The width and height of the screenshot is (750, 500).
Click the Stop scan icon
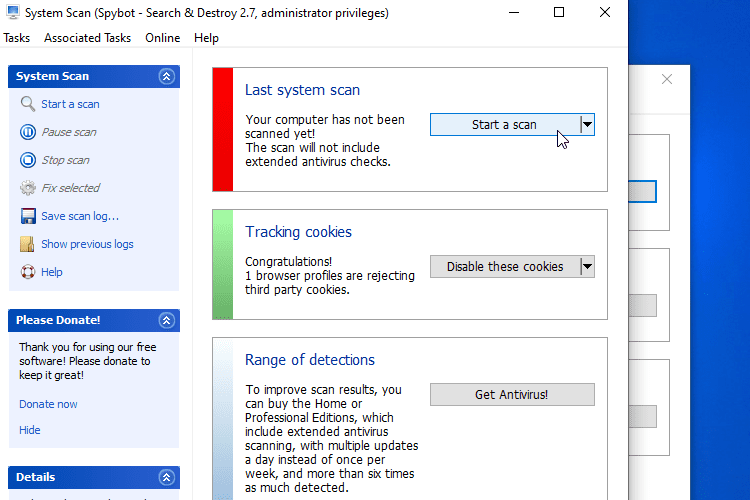click(28, 160)
